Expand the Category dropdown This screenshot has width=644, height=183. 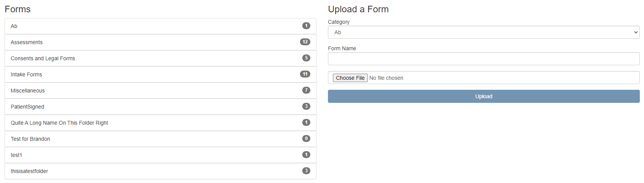[483, 32]
